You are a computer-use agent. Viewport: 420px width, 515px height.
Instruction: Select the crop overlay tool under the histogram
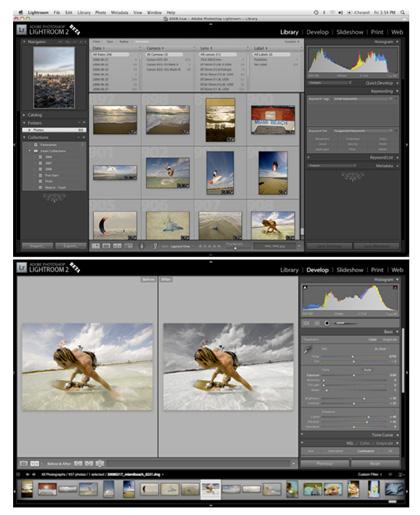(307, 323)
